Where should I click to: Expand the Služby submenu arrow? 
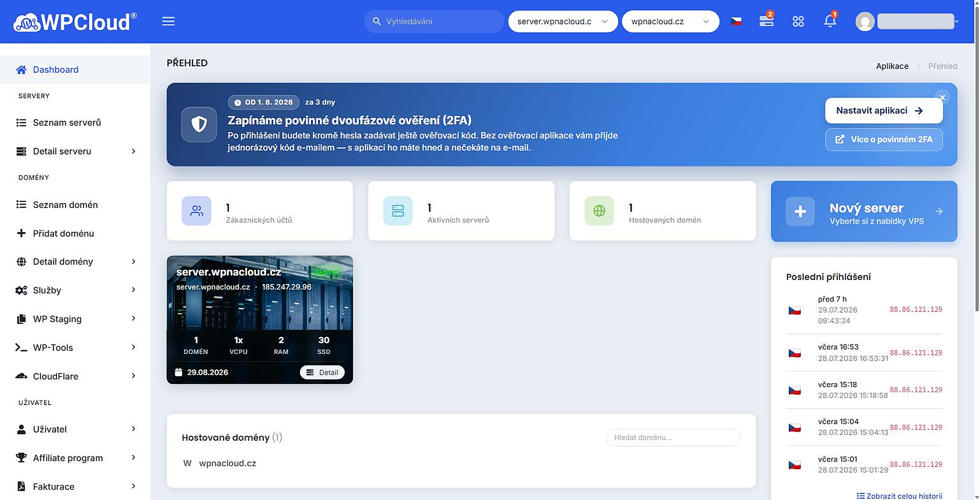point(133,290)
